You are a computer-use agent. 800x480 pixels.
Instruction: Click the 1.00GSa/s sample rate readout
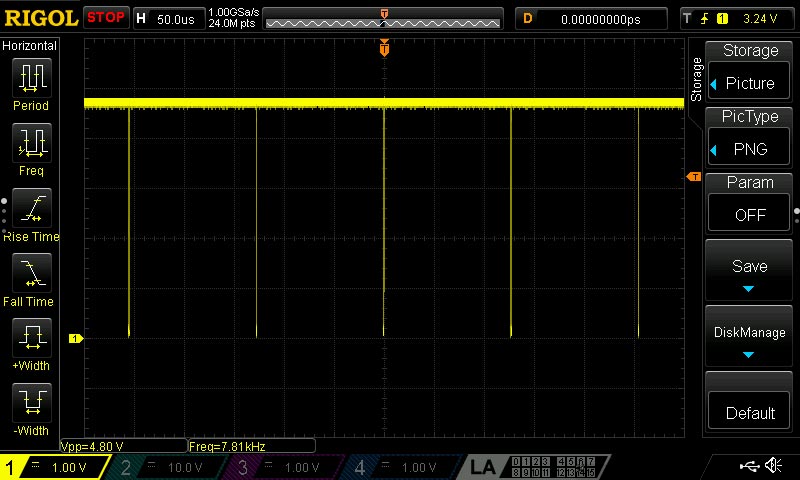click(x=234, y=12)
